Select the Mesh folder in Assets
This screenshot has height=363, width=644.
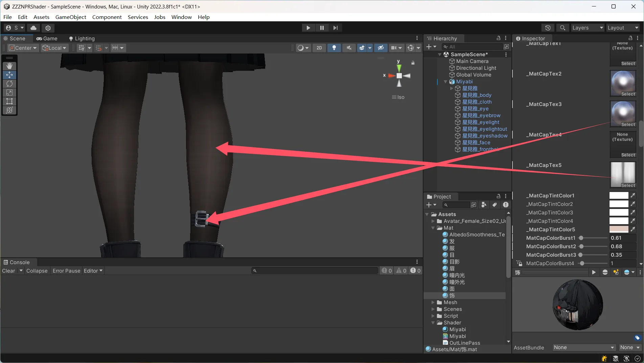tap(450, 302)
